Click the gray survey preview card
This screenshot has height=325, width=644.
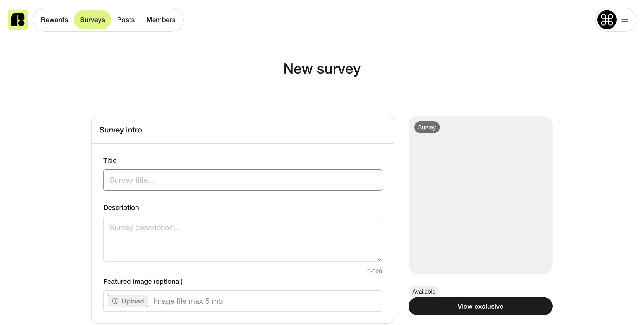click(480, 195)
